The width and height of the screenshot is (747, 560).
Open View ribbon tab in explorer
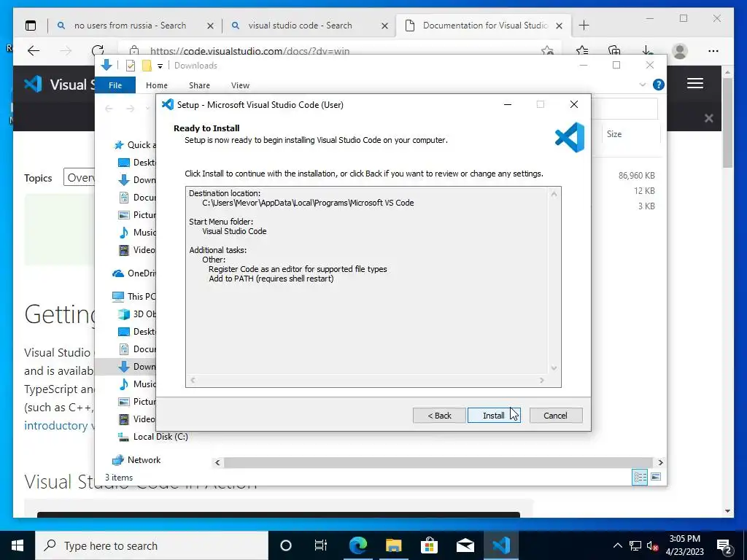click(x=240, y=85)
